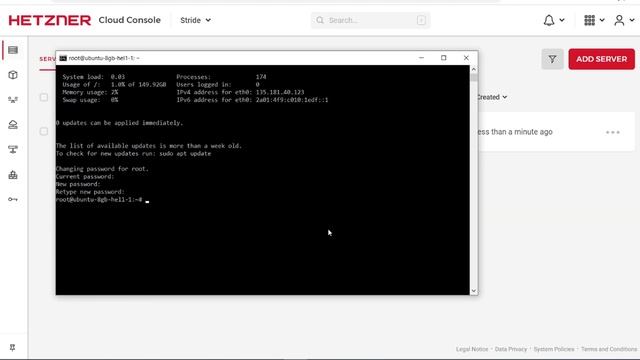
Task: Expand the notifications chevron
Action: (562, 20)
